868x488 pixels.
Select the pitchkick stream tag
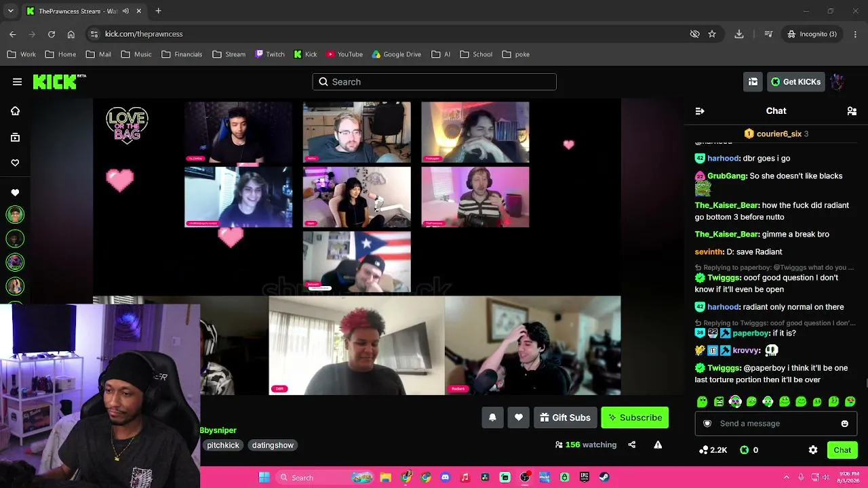point(223,445)
